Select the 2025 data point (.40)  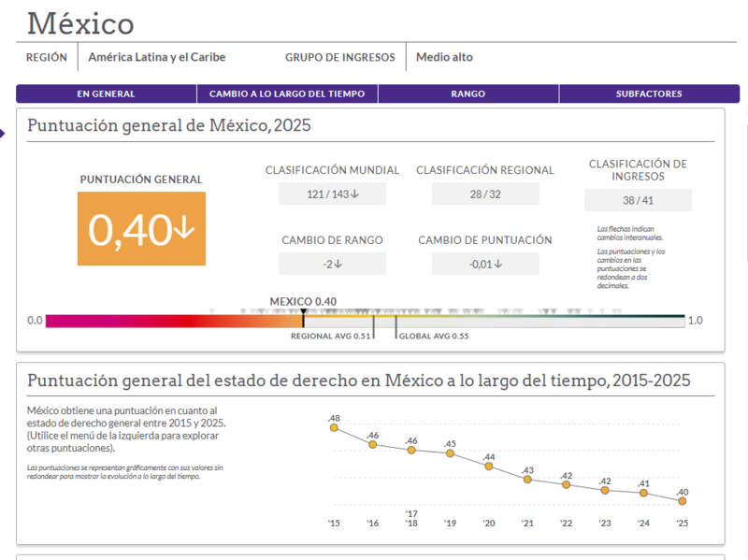(x=683, y=501)
